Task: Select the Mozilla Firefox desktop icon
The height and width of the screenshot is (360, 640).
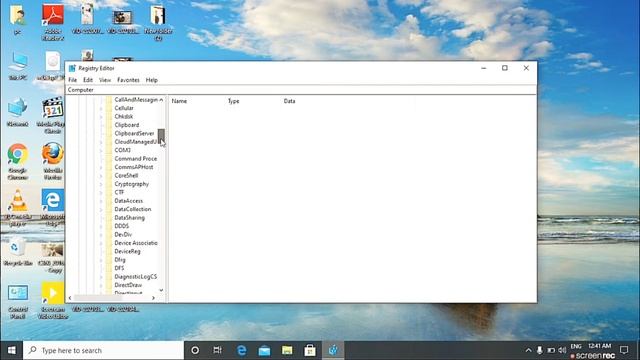Action: (x=53, y=162)
